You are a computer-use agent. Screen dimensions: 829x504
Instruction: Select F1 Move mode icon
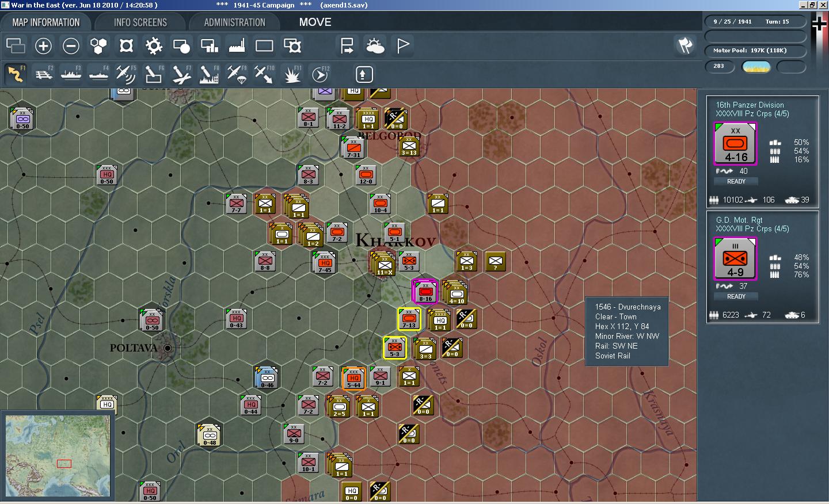[x=16, y=74]
